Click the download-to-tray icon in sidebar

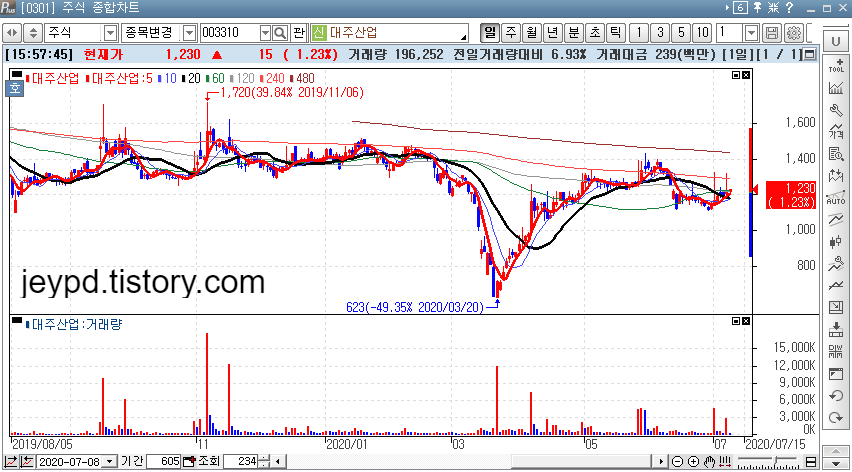point(836,329)
